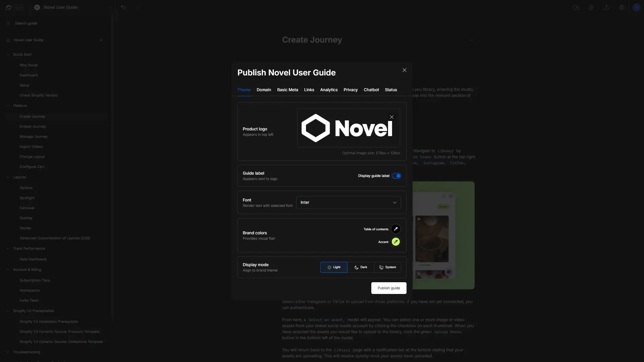Click the Create Journey sidebar link

32,116
